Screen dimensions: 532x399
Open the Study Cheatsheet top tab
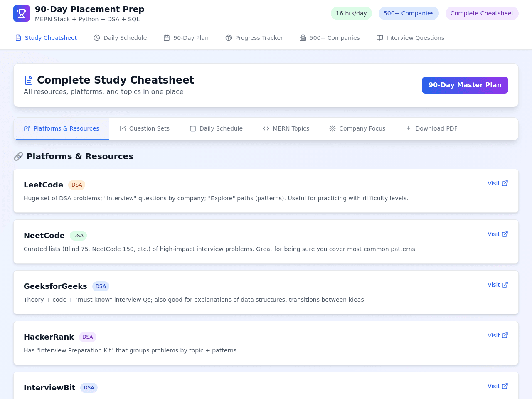[46, 38]
